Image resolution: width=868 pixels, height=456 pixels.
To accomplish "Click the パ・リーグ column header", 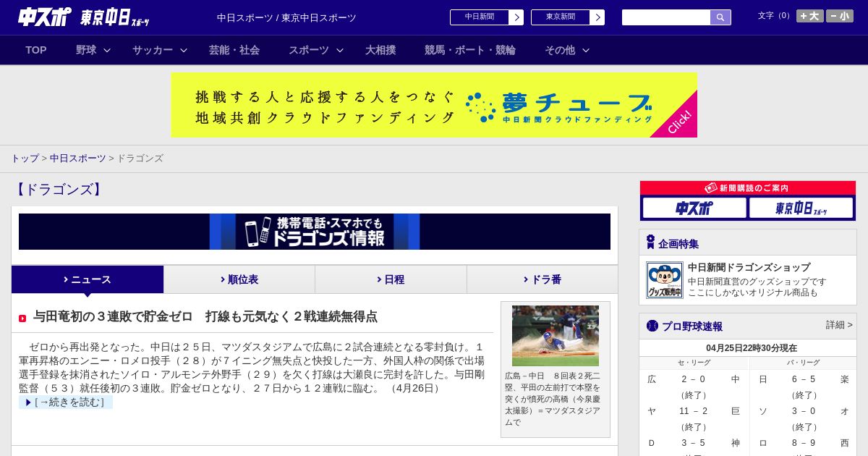I will coord(804,363).
